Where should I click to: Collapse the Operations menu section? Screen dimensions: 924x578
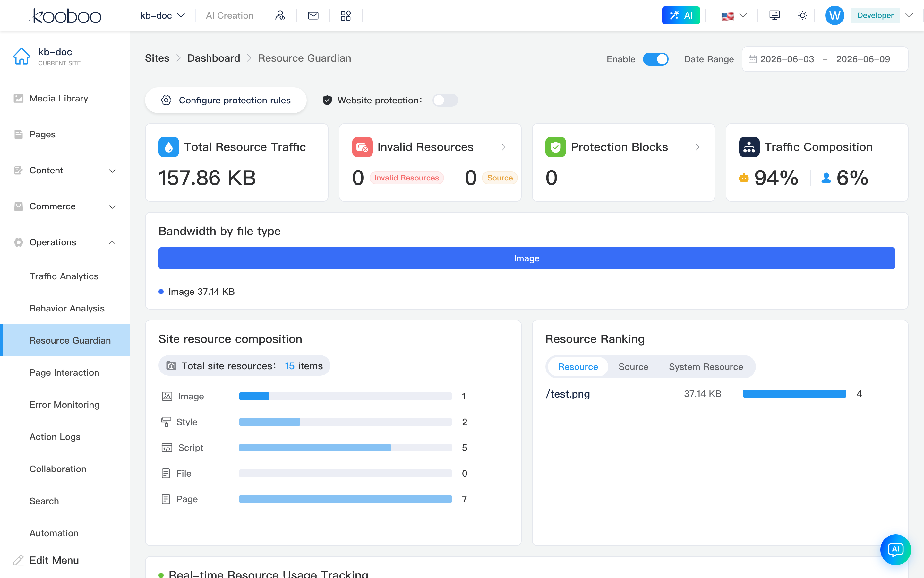(x=65, y=242)
